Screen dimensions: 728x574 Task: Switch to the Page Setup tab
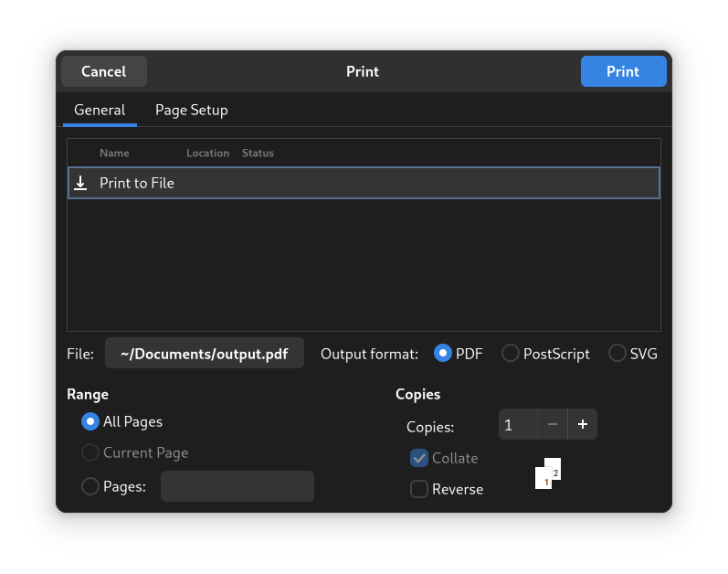pos(191,110)
